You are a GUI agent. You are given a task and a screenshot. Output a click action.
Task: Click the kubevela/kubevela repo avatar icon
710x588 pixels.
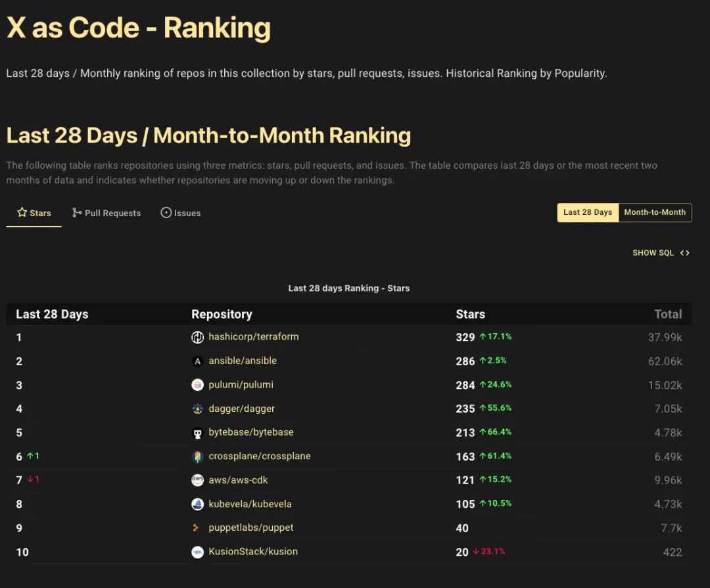coord(197,504)
